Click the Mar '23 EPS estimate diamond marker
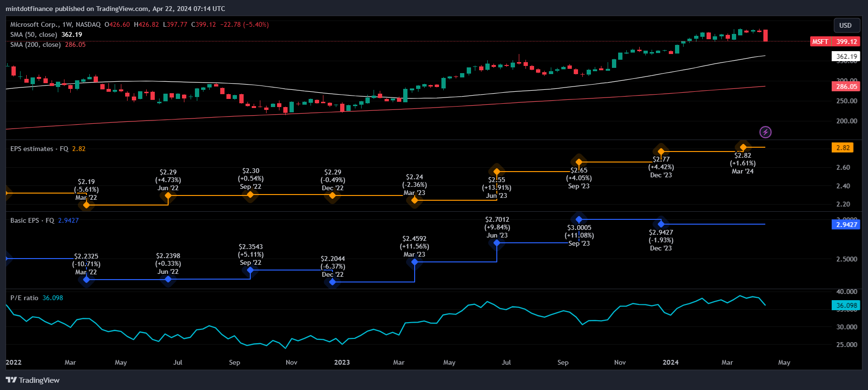Image resolution: width=868 pixels, height=390 pixels. [x=415, y=200]
